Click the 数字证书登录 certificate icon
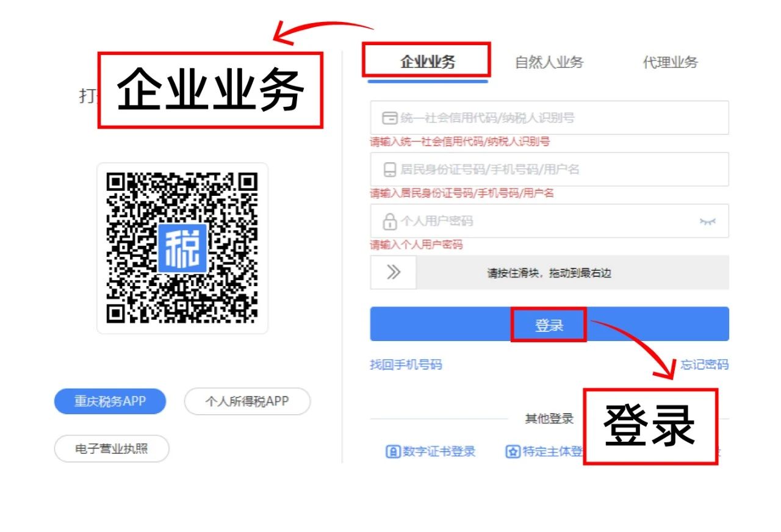Viewport: 781px width, 532px height. click(x=392, y=452)
